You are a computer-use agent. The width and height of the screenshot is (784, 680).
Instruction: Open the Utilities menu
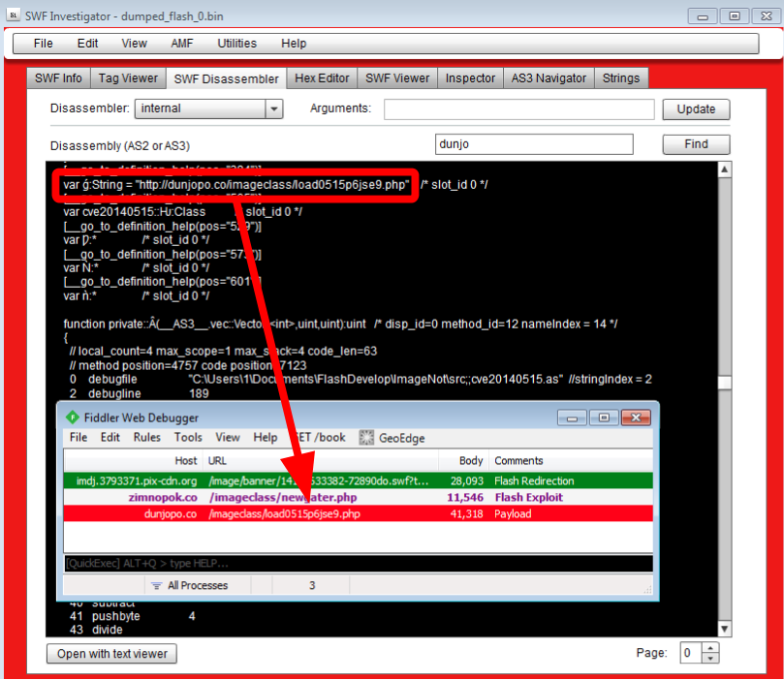[236, 44]
